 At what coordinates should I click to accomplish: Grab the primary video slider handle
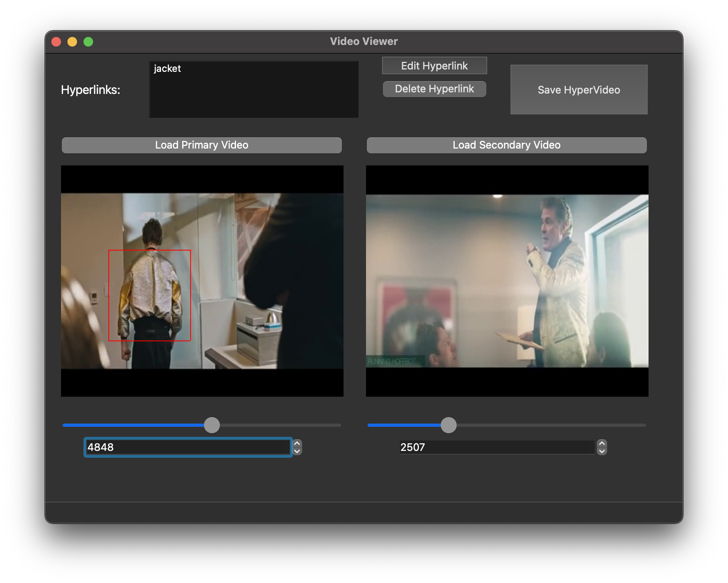pyautogui.click(x=212, y=425)
